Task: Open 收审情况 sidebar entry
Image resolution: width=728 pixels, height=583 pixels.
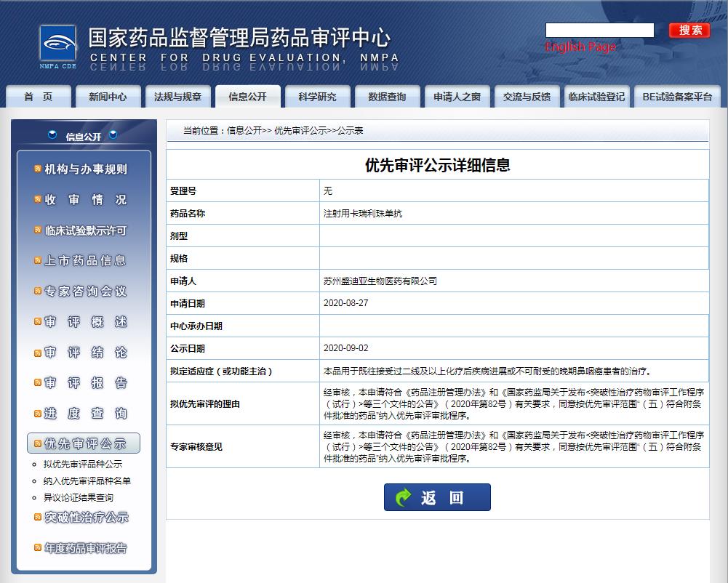Action: coord(86,200)
